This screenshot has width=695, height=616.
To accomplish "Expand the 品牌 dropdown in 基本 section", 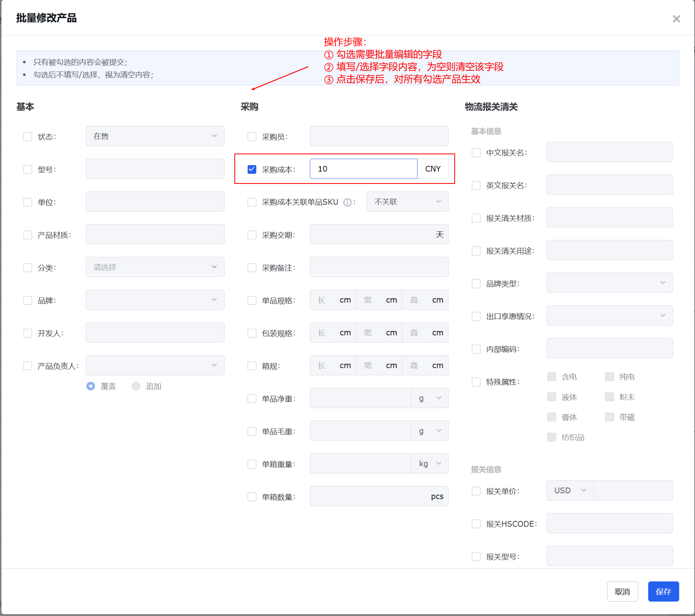I will (155, 300).
